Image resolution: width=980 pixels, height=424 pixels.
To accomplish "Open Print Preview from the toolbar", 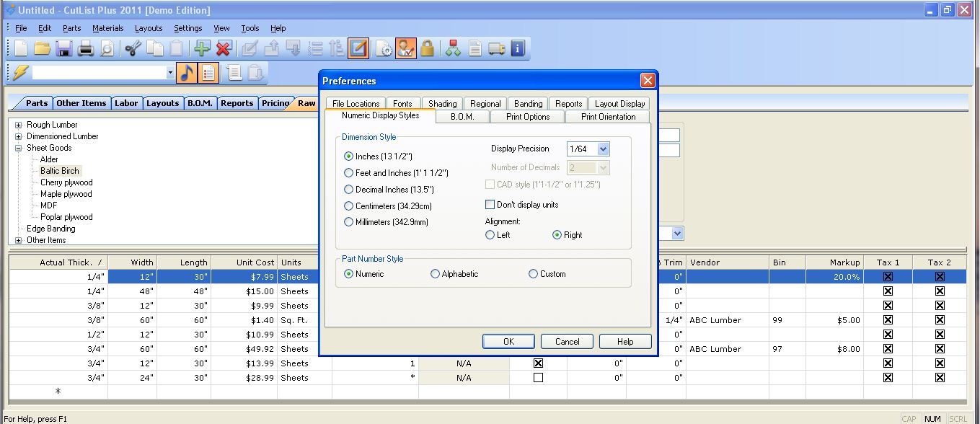I will tap(107, 48).
